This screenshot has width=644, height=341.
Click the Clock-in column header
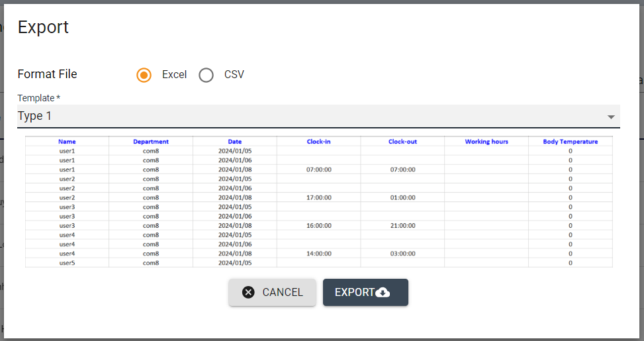pos(318,142)
